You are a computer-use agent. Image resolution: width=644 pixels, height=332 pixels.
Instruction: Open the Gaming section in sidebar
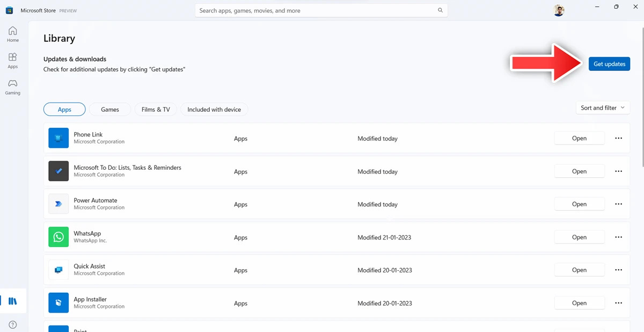coord(12,87)
